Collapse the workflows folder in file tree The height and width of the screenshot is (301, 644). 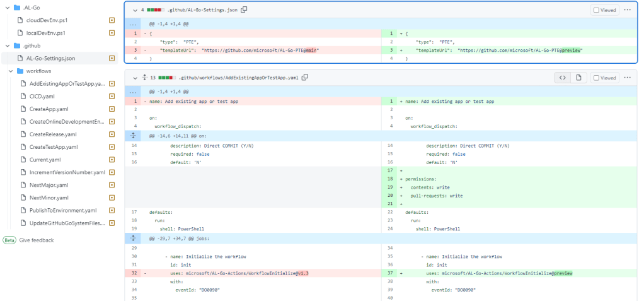coord(11,71)
